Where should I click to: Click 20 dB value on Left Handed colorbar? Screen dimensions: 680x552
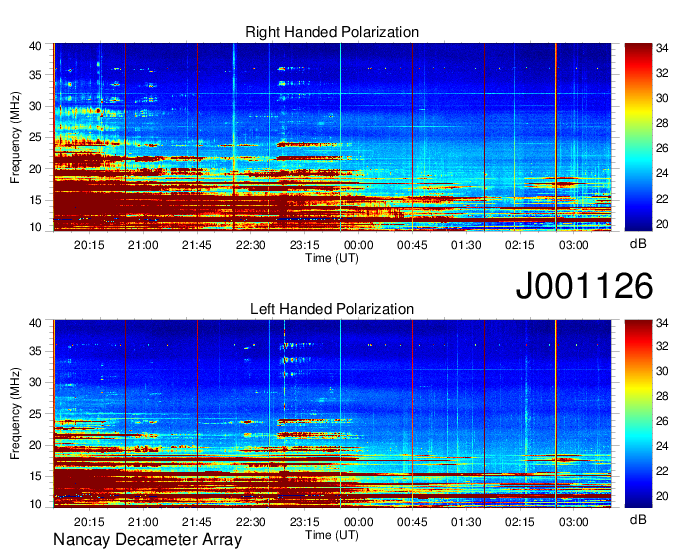662,496
